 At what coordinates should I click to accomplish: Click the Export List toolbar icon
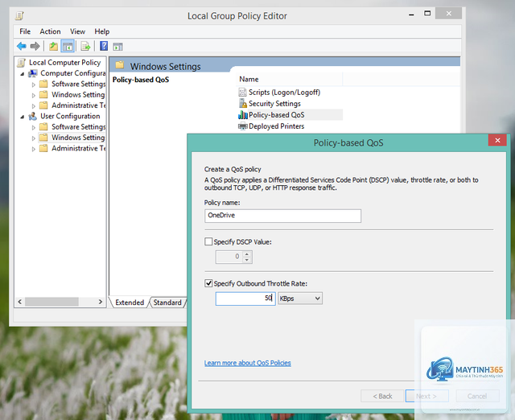[85, 47]
